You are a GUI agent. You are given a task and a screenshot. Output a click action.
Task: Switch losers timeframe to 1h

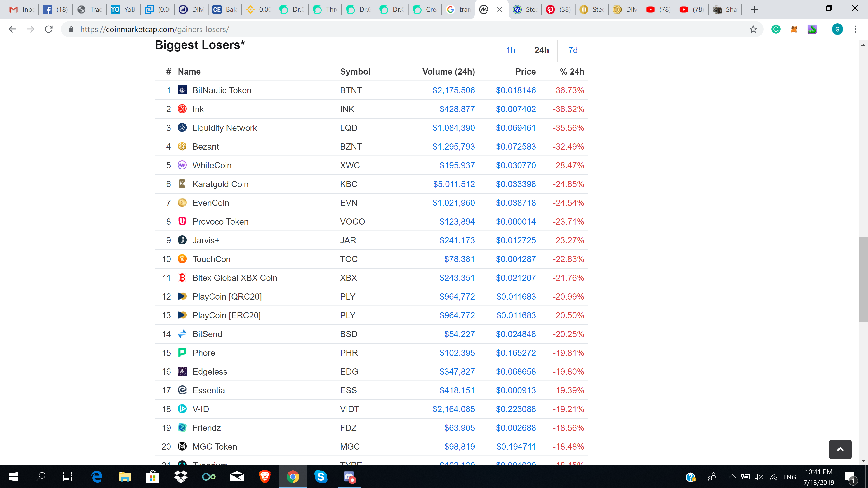[510, 50]
